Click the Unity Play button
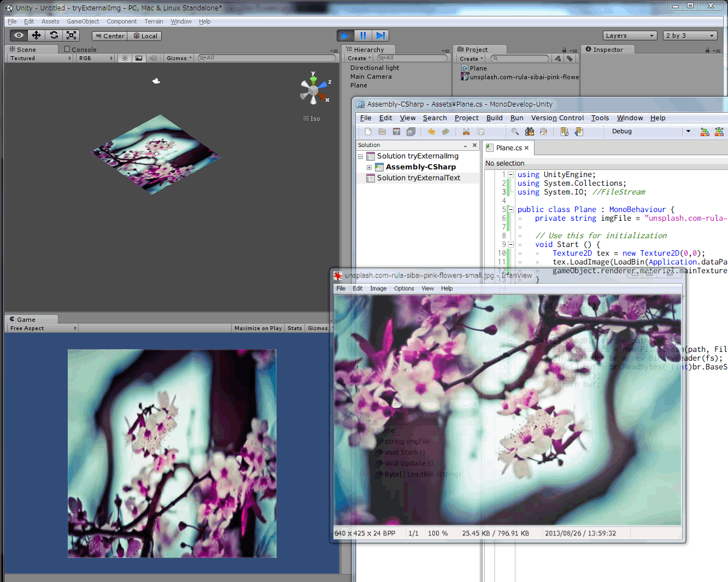 345,36
